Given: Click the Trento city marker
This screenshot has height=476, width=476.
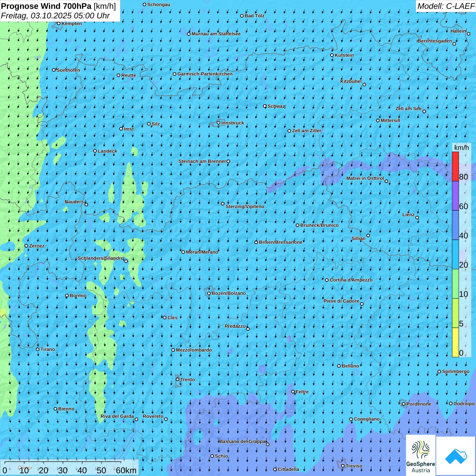Looking at the screenshot, I should point(177,379).
